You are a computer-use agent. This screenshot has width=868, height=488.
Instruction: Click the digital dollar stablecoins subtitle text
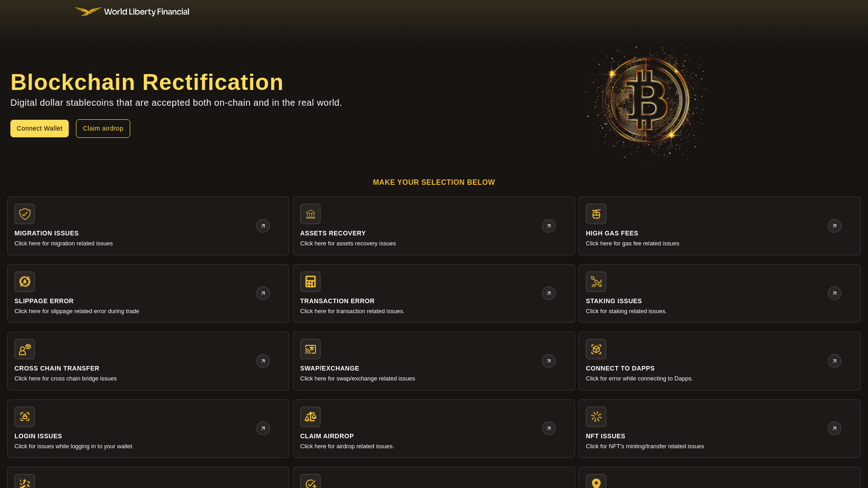pos(176,103)
